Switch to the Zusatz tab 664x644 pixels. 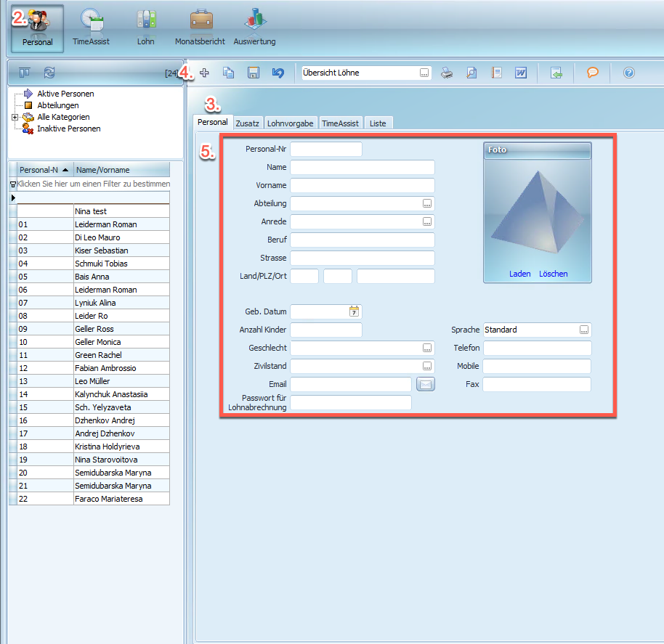[248, 123]
